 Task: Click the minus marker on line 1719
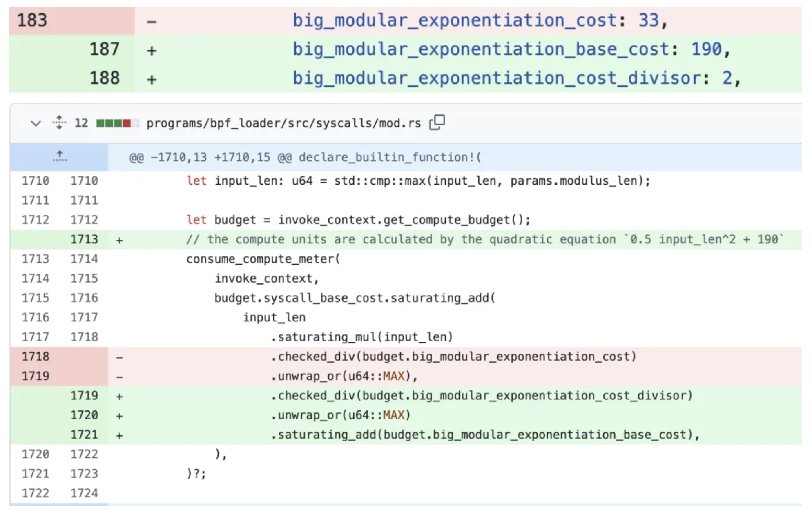(x=119, y=377)
